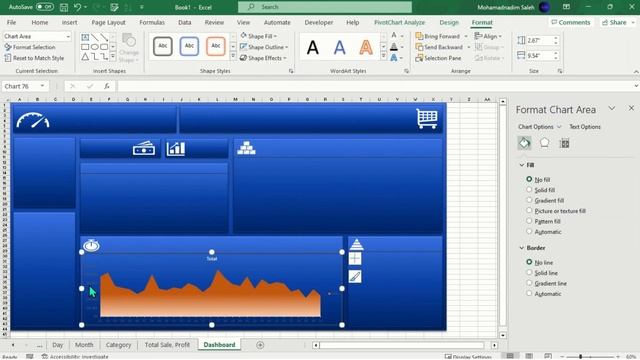Click the Name Box showing Chart 76
The height and width of the screenshot is (360, 640).
click(x=24, y=86)
